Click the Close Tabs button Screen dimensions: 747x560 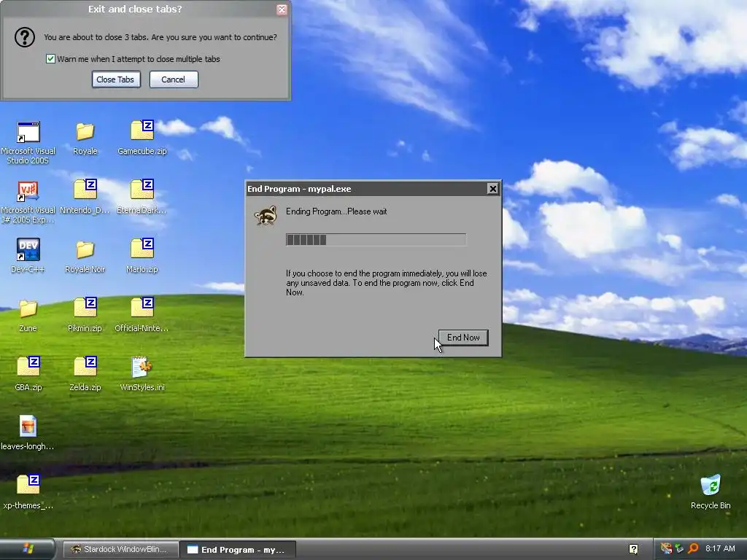(x=116, y=79)
